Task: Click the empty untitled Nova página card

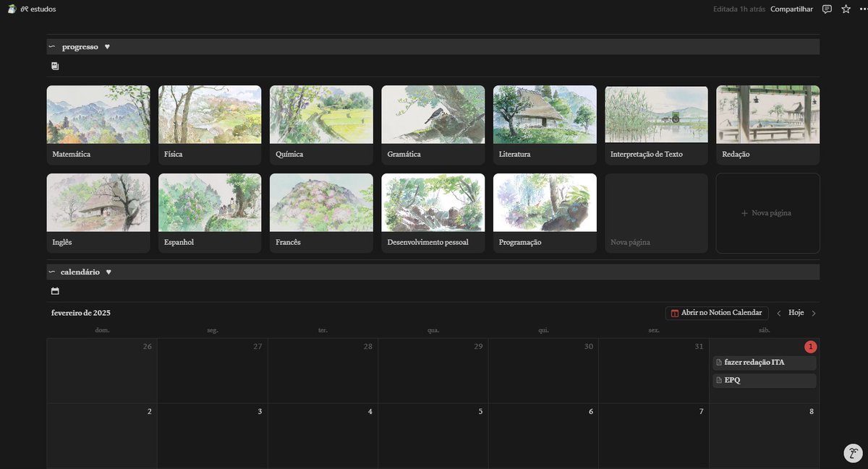Action: click(656, 213)
